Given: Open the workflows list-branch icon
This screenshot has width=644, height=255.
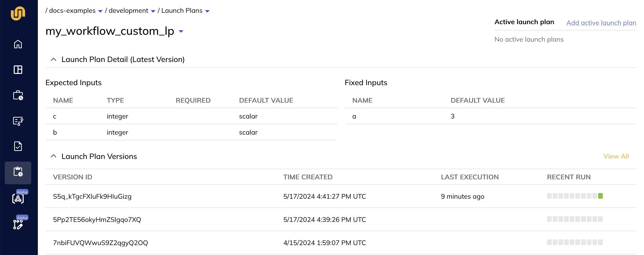Looking at the screenshot, I should pyautogui.click(x=18, y=121).
